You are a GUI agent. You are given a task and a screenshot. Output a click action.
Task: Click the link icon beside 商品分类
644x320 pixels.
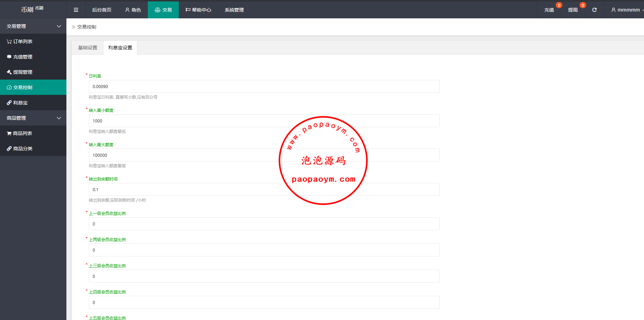point(9,149)
